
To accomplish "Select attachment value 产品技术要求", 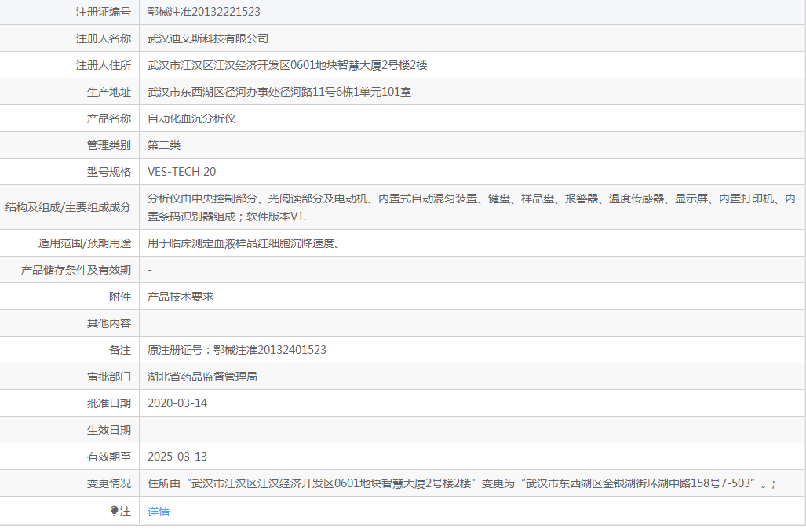I will pyautogui.click(x=181, y=297).
